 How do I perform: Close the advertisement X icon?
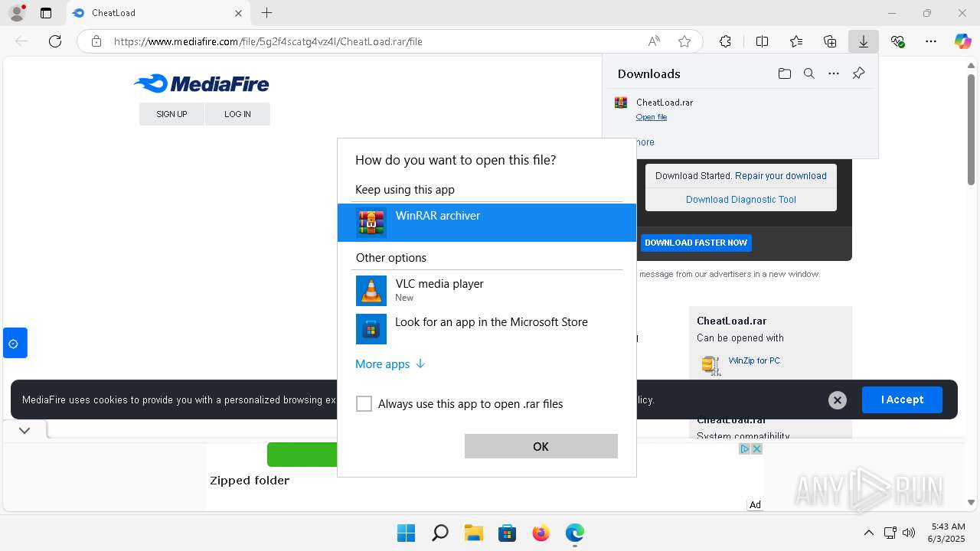pyautogui.click(x=756, y=449)
